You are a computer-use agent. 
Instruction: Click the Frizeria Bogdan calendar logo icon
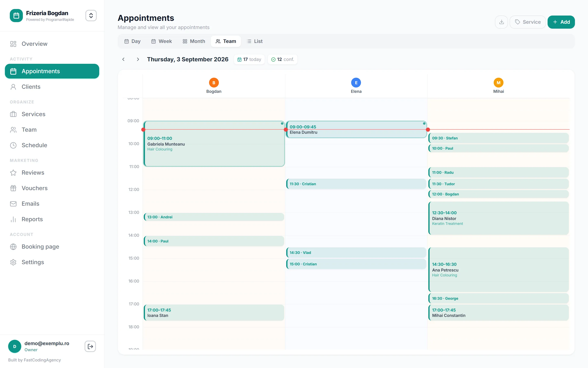pos(16,16)
